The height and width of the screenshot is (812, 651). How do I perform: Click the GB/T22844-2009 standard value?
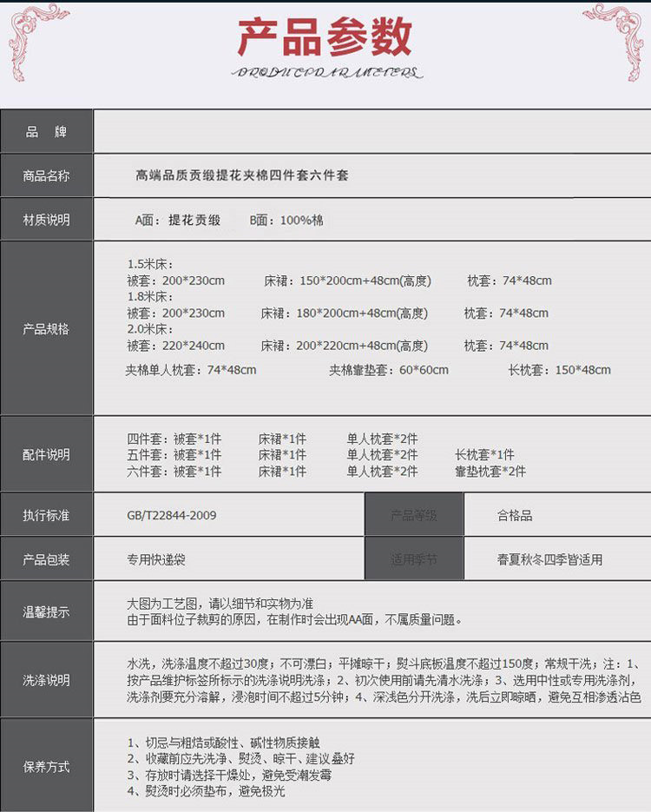[171, 515]
